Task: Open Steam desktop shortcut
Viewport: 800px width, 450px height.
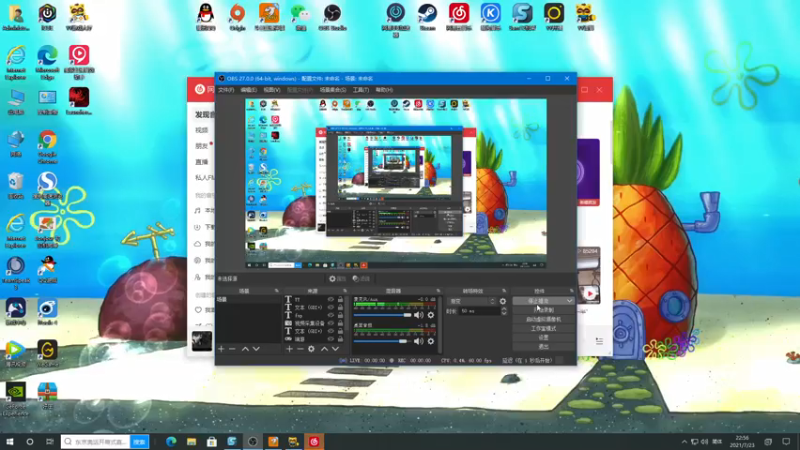Action: (x=427, y=17)
